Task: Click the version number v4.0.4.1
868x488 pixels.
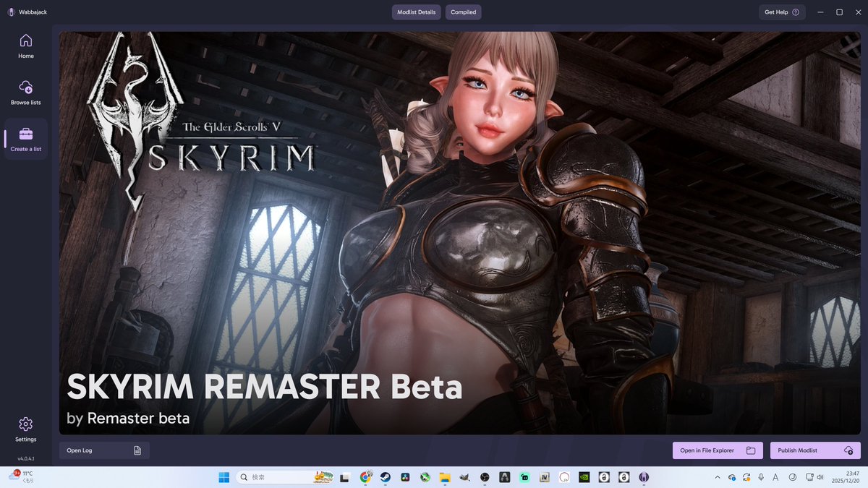Action: 26,458
